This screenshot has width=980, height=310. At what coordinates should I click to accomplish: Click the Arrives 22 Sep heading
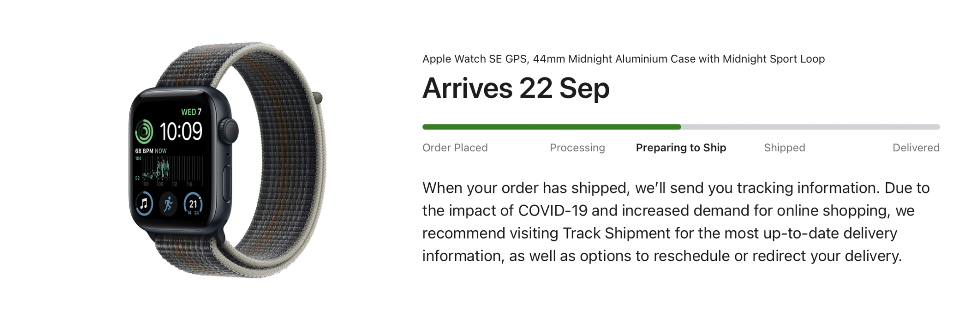[x=516, y=89]
